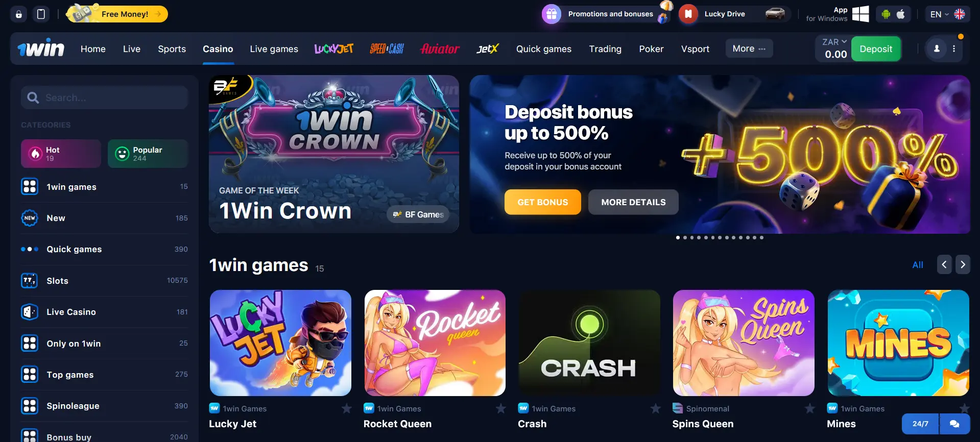Open the mobile device icon
This screenshot has width=980, height=442.
click(41, 14)
